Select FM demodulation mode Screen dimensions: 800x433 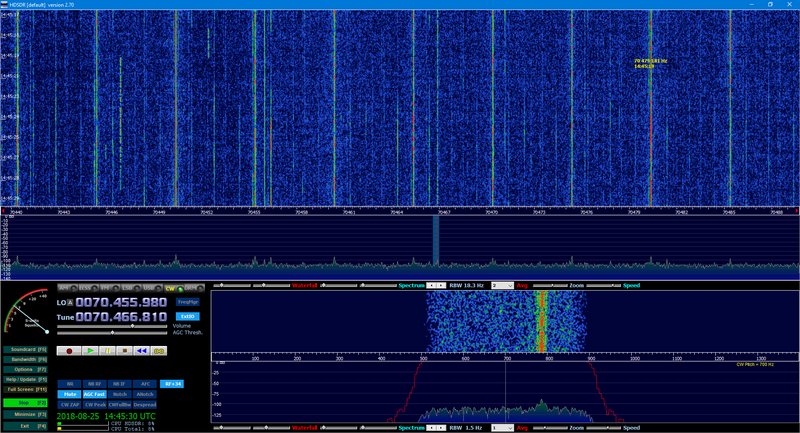tap(110, 288)
